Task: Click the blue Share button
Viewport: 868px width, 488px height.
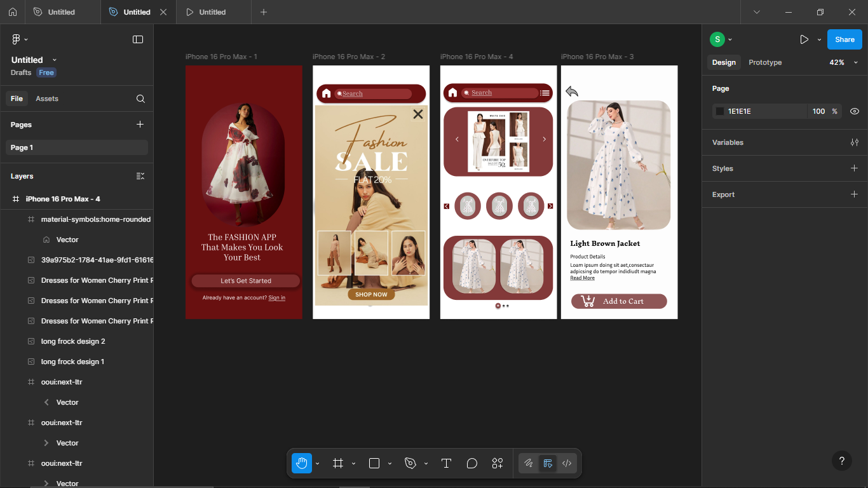Action: point(844,39)
